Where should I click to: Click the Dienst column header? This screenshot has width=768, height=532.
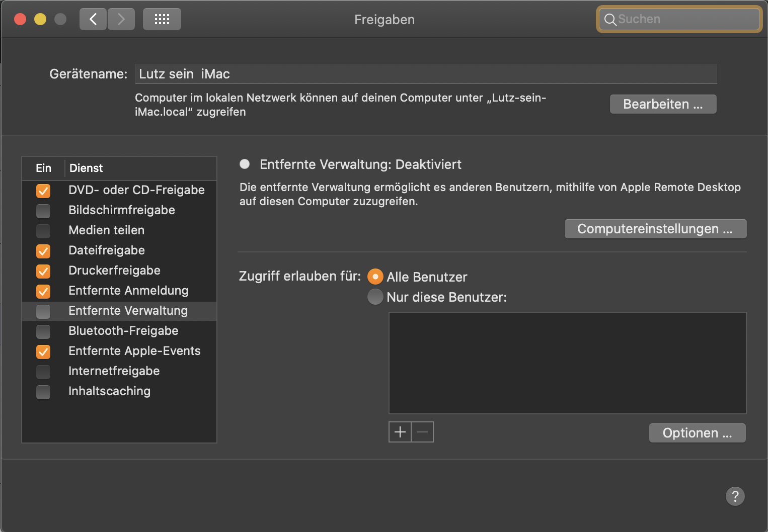coord(141,168)
